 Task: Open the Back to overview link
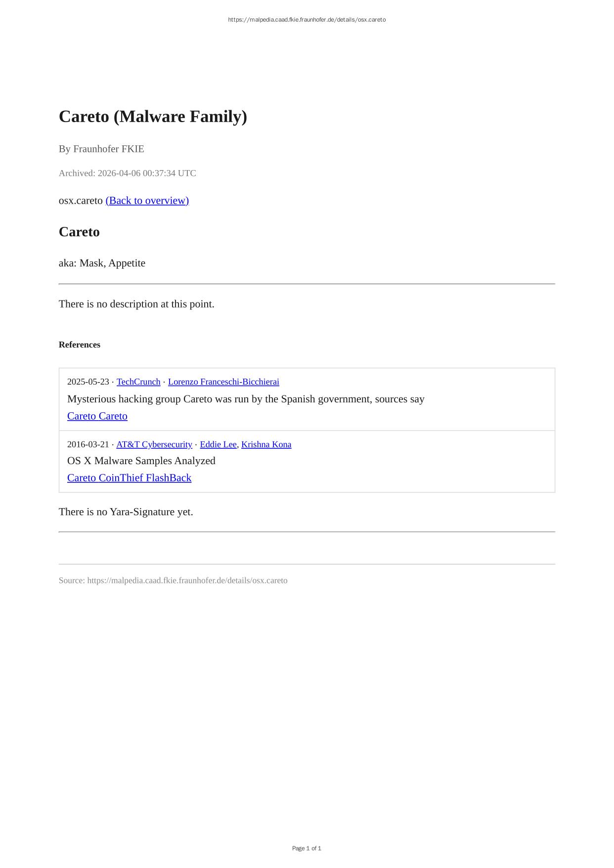click(x=147, y=200)
